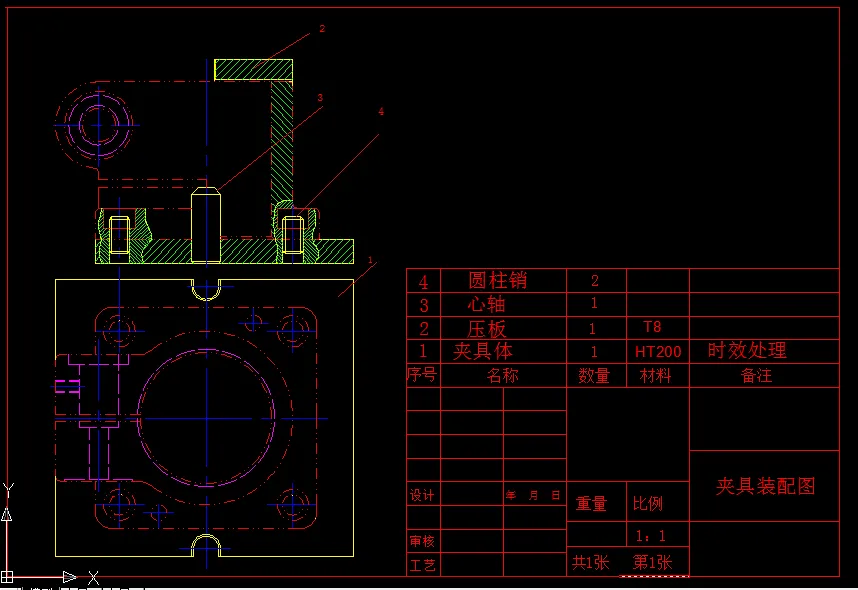Click the 比例 label in title block

point(648,504)
